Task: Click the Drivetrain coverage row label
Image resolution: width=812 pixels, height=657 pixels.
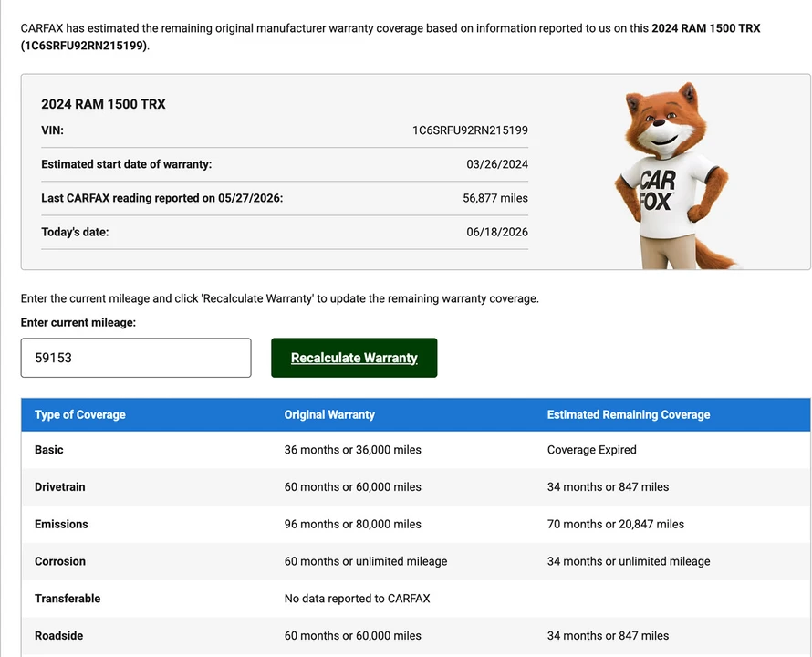Action: point(60,487)
